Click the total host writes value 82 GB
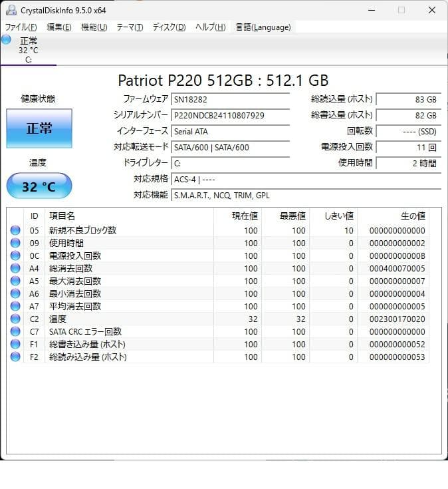Viewport: 448px width, 489px height. coord(408,115)
